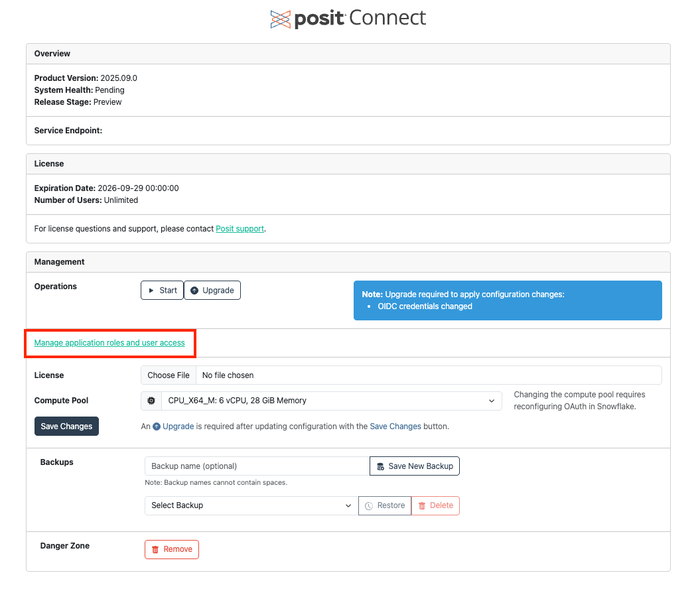Click the trash icon on Remove
The height and width of the screenshot is (591, 700).
click(x=155, y=549)
